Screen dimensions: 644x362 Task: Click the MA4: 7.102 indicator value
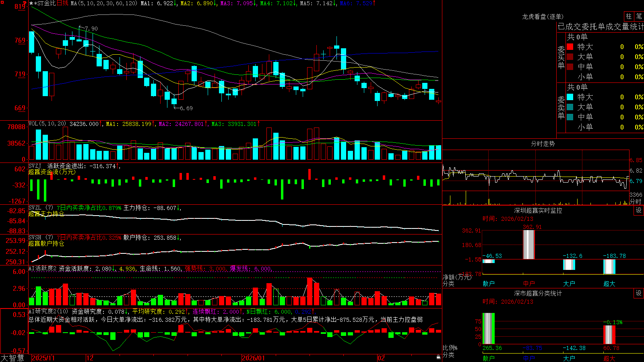click(278, 3)
